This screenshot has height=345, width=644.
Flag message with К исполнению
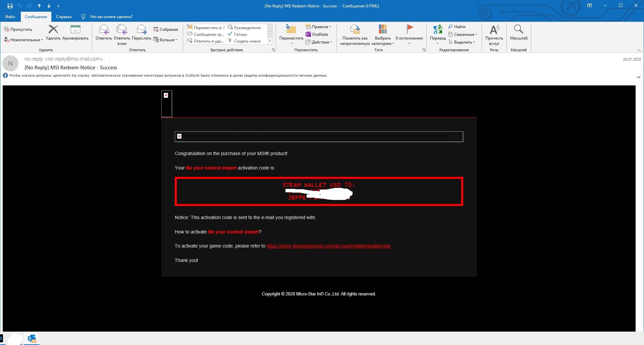point(409,34)
